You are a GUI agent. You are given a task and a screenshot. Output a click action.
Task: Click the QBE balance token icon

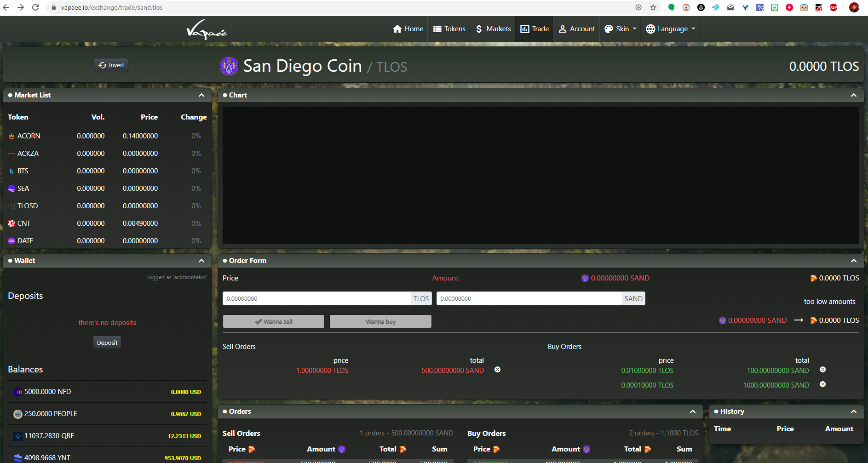[18, 436]
